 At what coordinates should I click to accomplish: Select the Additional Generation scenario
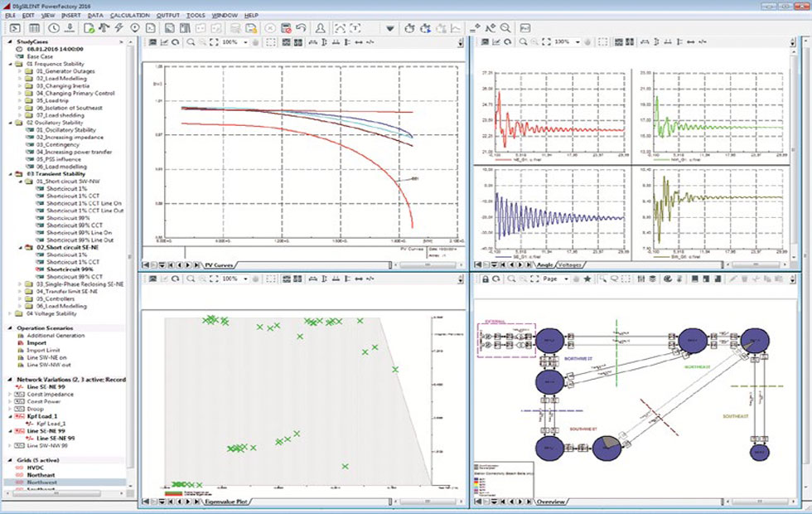pyautogui.click(x=56, y=336)
